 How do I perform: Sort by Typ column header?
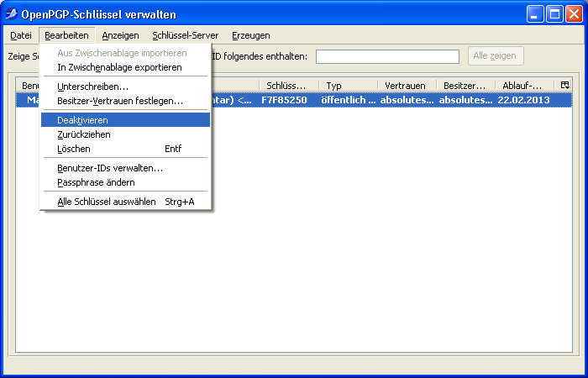tap(349, 86)
